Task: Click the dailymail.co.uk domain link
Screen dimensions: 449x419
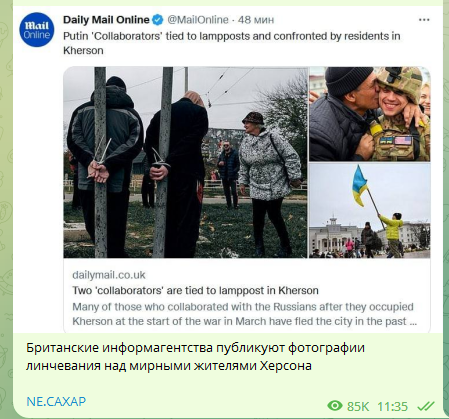Action: pyautogui.click(x=109, y=275)
